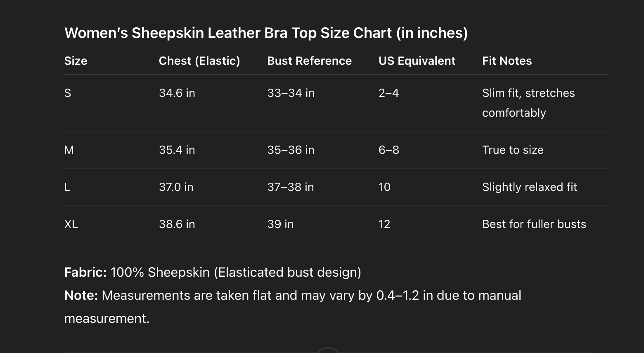The height and width of the screenshot is (353, 644).
Task: Click the Best for fuller busts note
Action: (534, 224)
